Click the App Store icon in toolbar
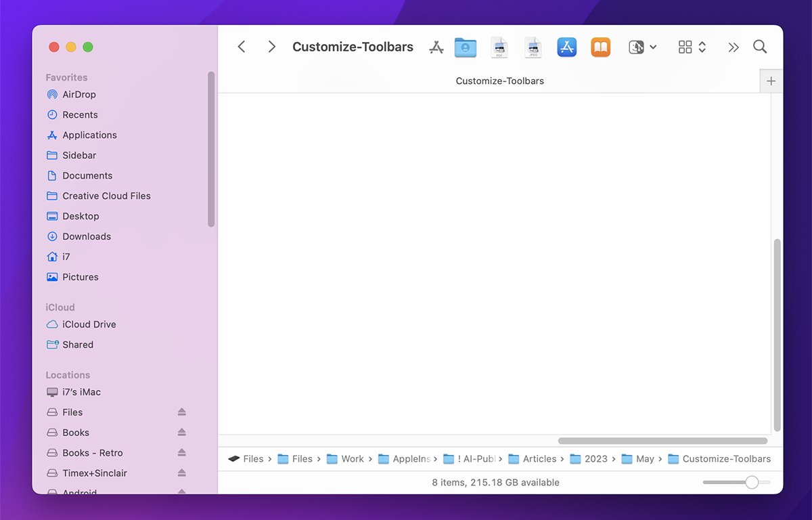Screen dimensions: 812x520 [x=566, y=47]
